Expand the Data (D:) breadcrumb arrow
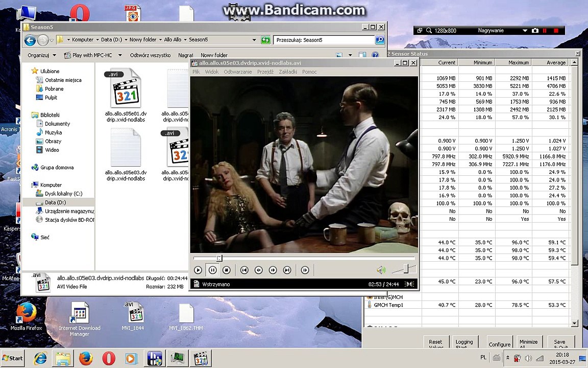Screen dimensions: 588x368 tap(126, 39)
